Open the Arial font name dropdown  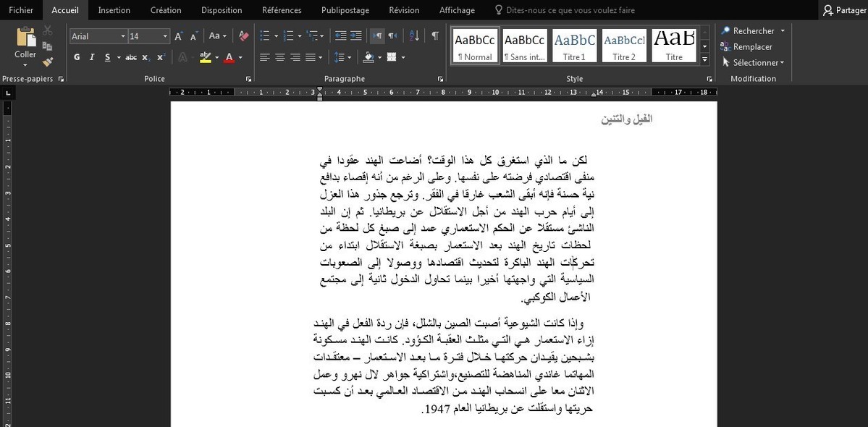click(x=123, y=36)
